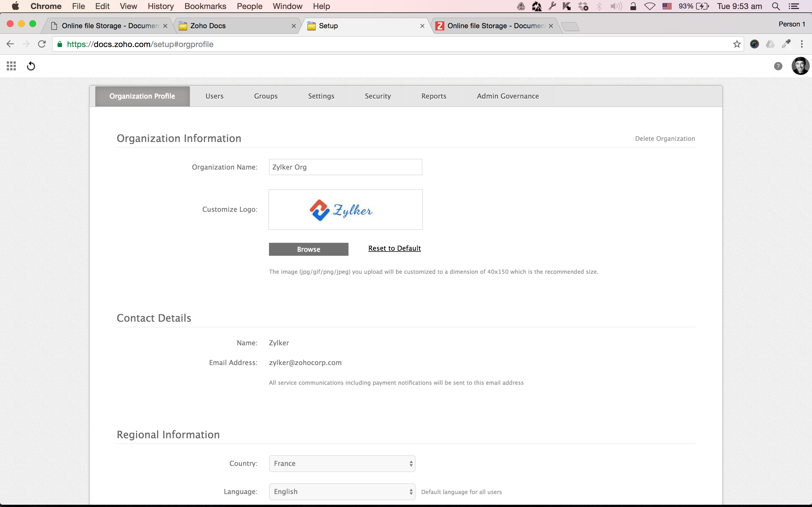Click the circular refresh arrow under the toolbar
This screenshot has height=507, width=812.
pyautogui.click(x=31, y=66)
